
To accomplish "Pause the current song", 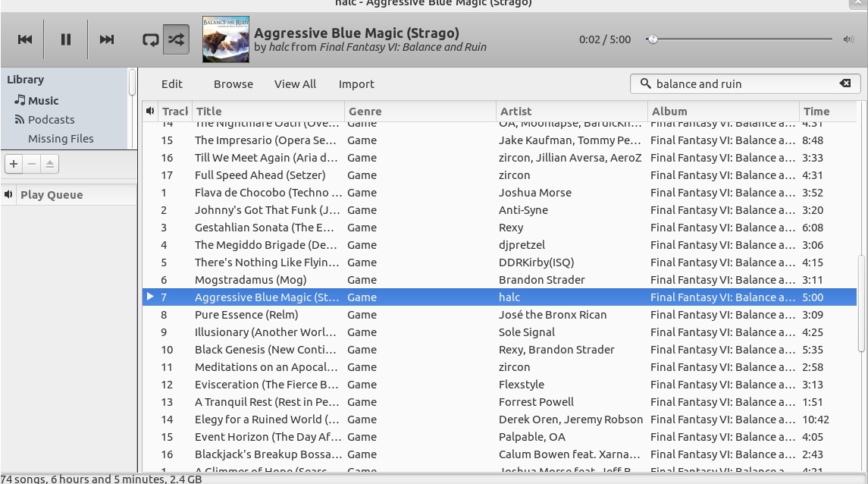I will [x=66, y=39].
